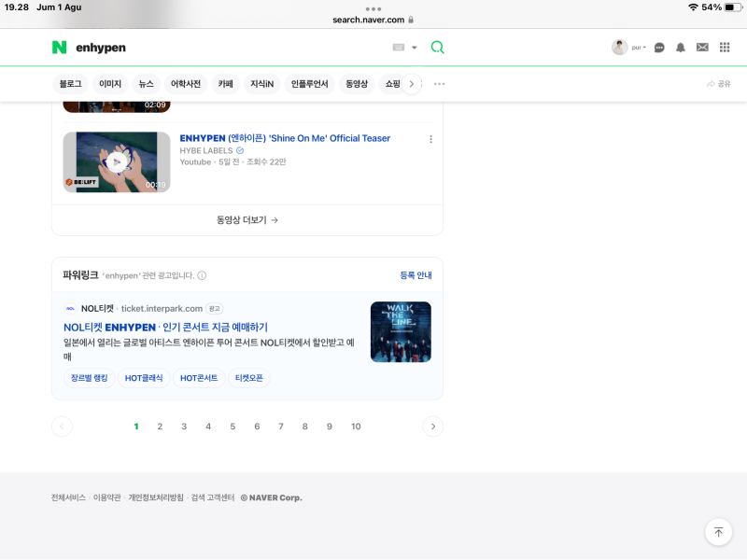The image size is (747, 560).
Task: Go to results page 3
Action: click(184, 427)
